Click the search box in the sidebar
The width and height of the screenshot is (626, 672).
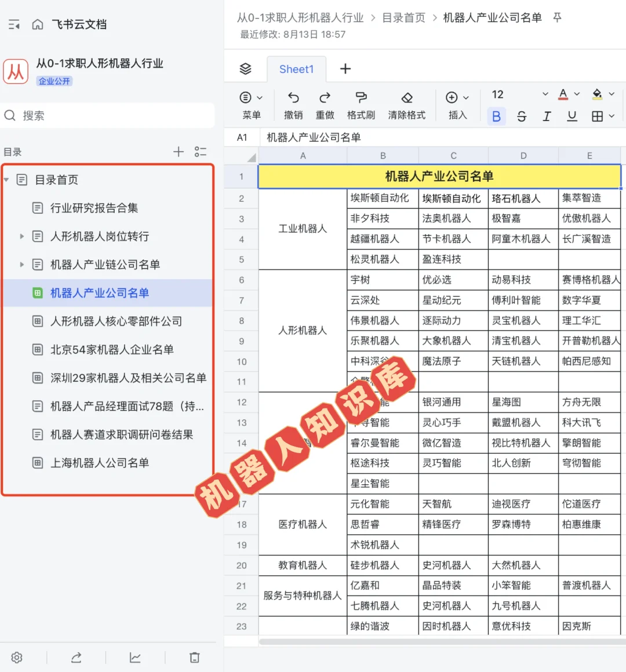[107, 115]
